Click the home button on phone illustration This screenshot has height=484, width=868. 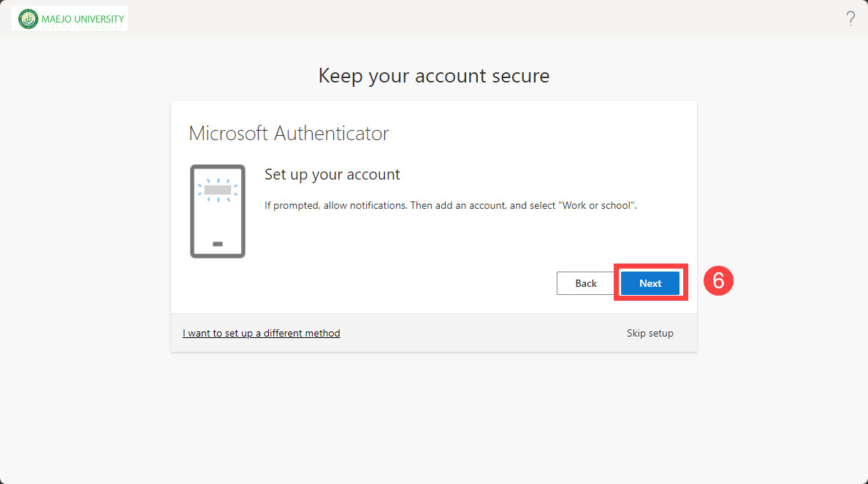217,244
